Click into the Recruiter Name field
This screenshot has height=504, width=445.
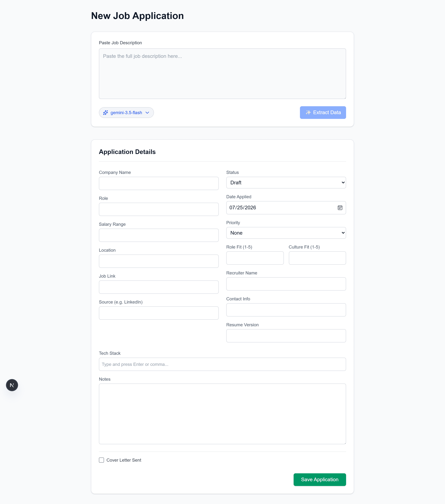(x=286, y=284)
